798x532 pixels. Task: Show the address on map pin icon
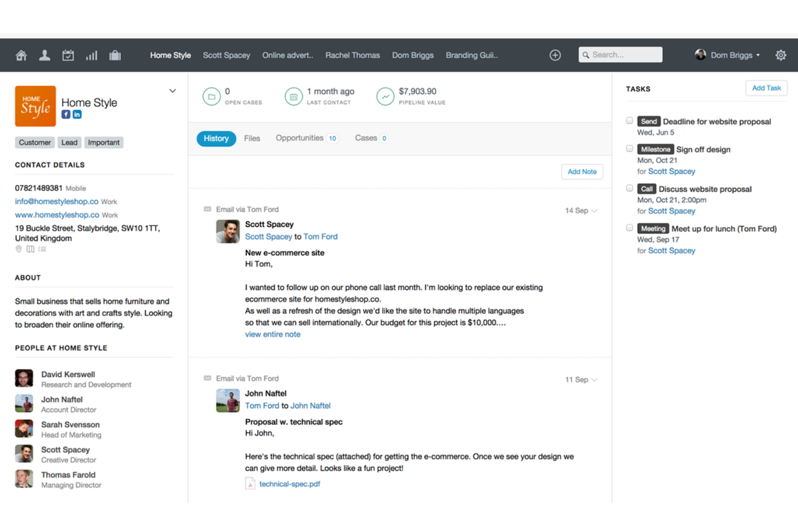(x=18, y=248)
